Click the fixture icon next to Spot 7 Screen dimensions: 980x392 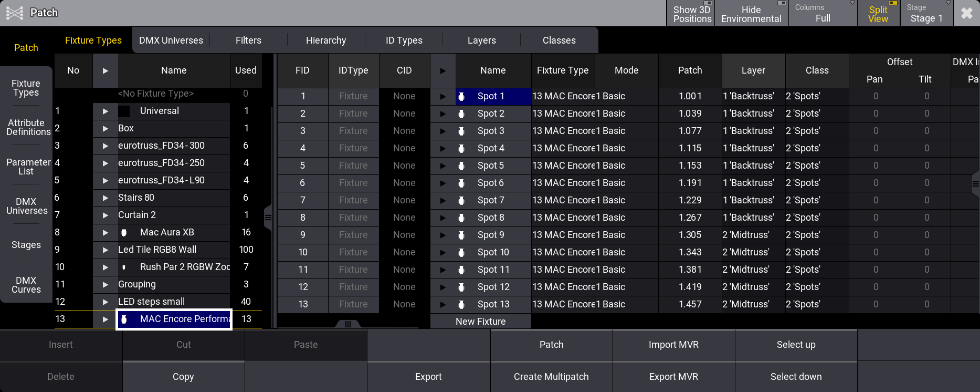click(x=461, y=200)
